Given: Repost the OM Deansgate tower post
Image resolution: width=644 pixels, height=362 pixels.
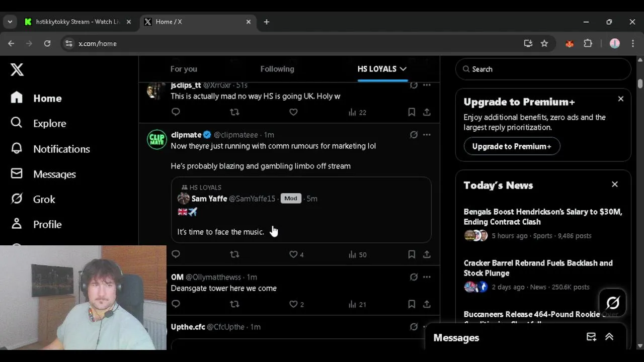Looking at the screenshot, I should (234, 304).
